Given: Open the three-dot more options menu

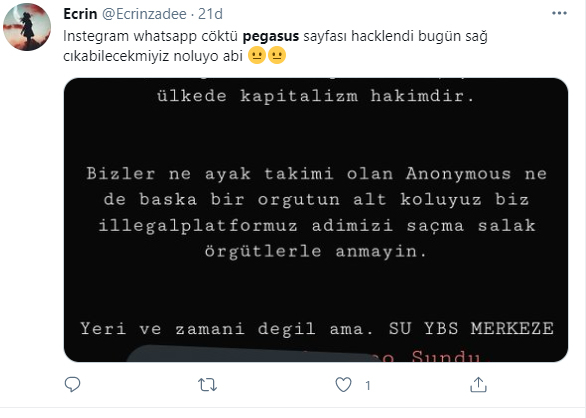Looking at the screenshot, I should tap(559, 13).
